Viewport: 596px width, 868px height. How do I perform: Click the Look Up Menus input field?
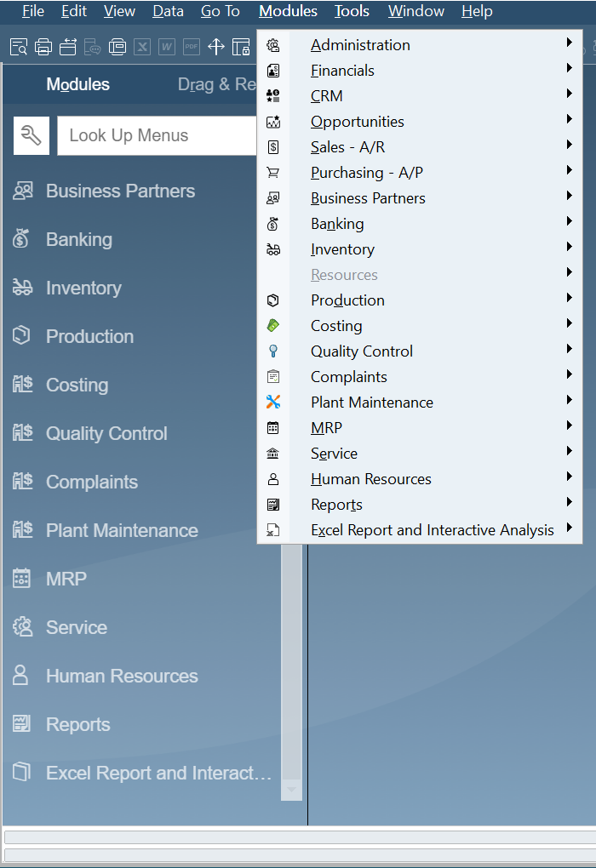pos(156,136)
